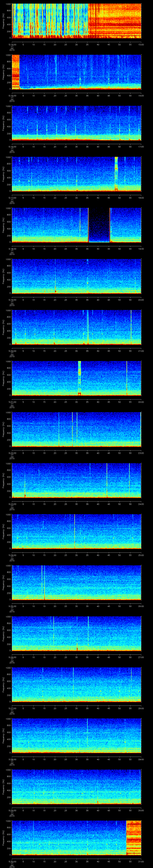Click the '27:00' end time label
Image resolution: width=153 pixels, height=868 pixels.
(141, 657)
